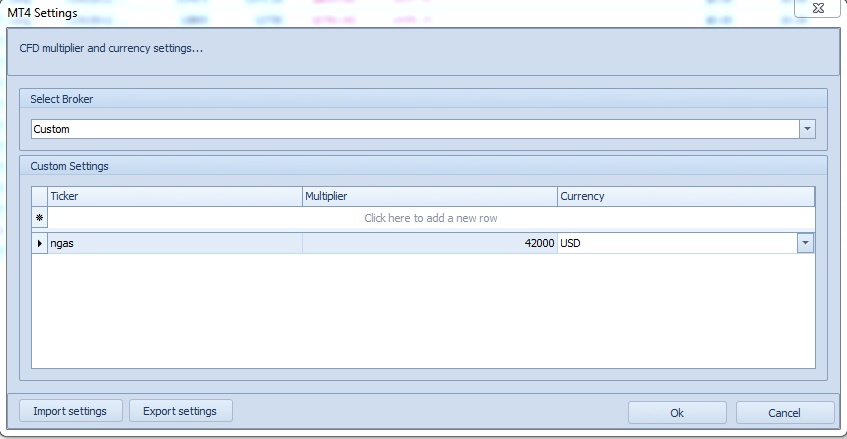
Task: Click 'Click here to add a new row'
Action: coord(431,218)
